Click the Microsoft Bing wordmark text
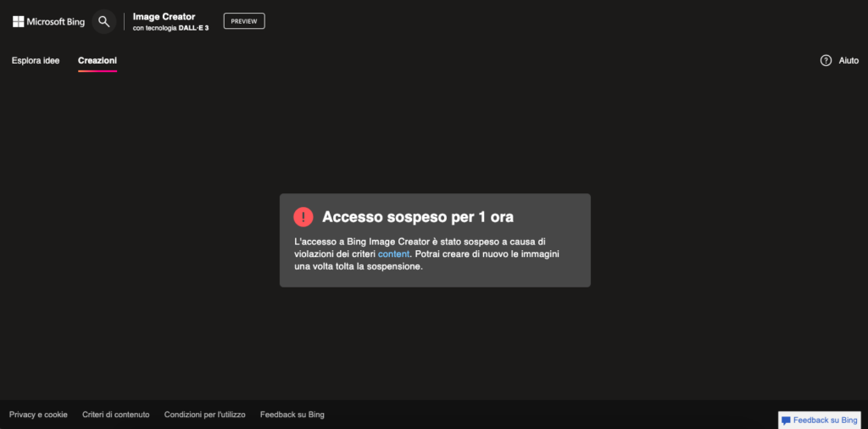This screenshot has width=868, height=429. (x=56, y=21)
